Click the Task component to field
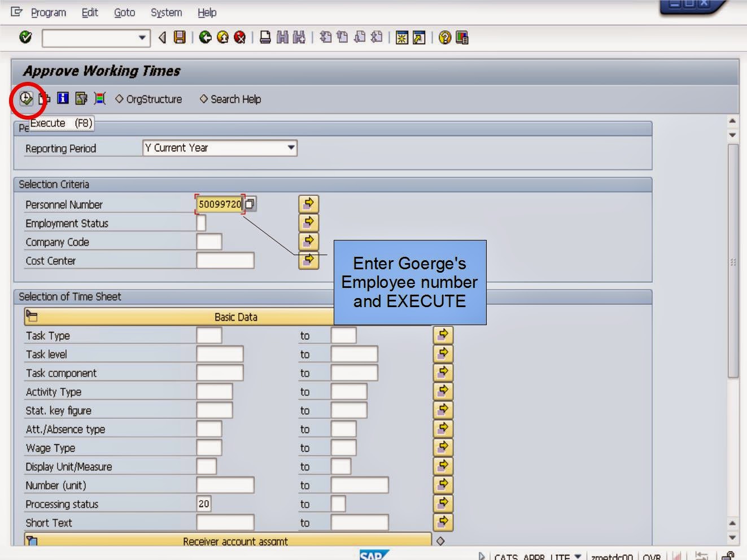 coord(354,373)
